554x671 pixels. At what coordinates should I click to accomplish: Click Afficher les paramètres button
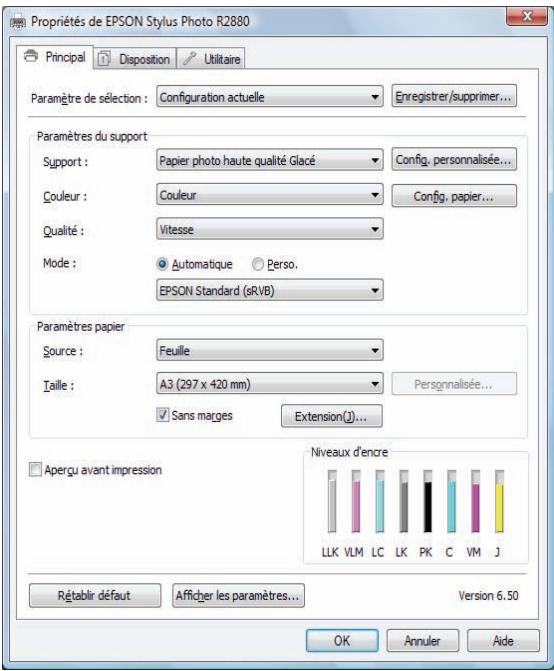238,595
